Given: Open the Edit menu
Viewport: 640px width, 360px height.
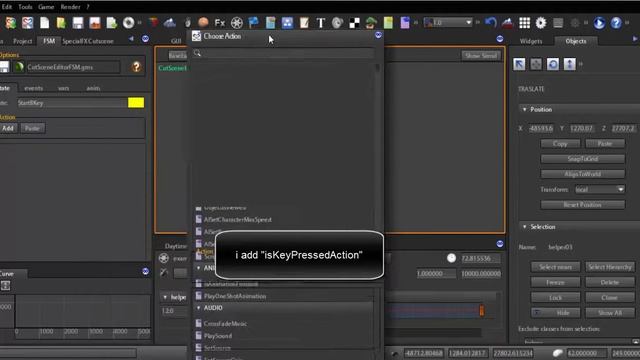Looking at the screenshot, I should [6, 7].
